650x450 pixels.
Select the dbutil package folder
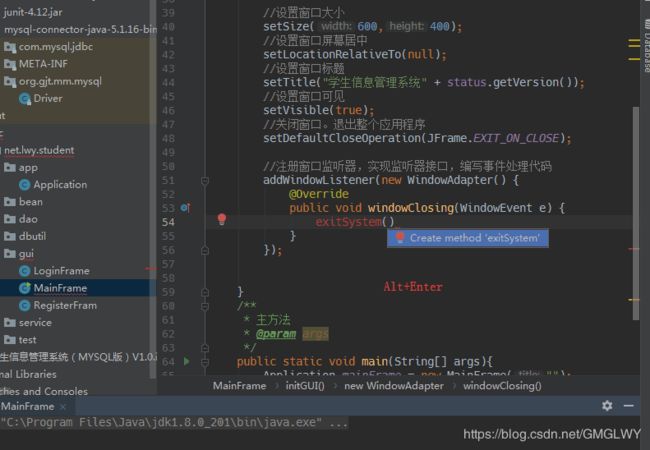pyautogui.click(x=32, y=236)
